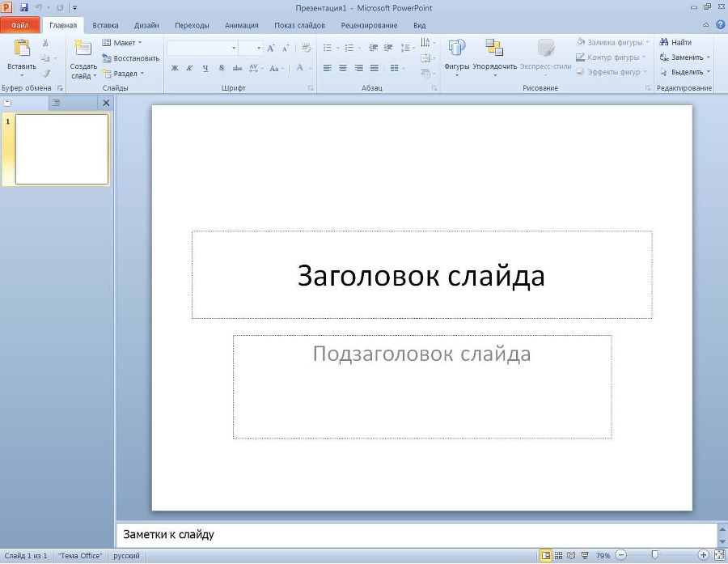The height and width of the screenshot is (564, 728).
Task: Toggle strikethrough formatting in the Шрифт group
Action: click(237, 68)
